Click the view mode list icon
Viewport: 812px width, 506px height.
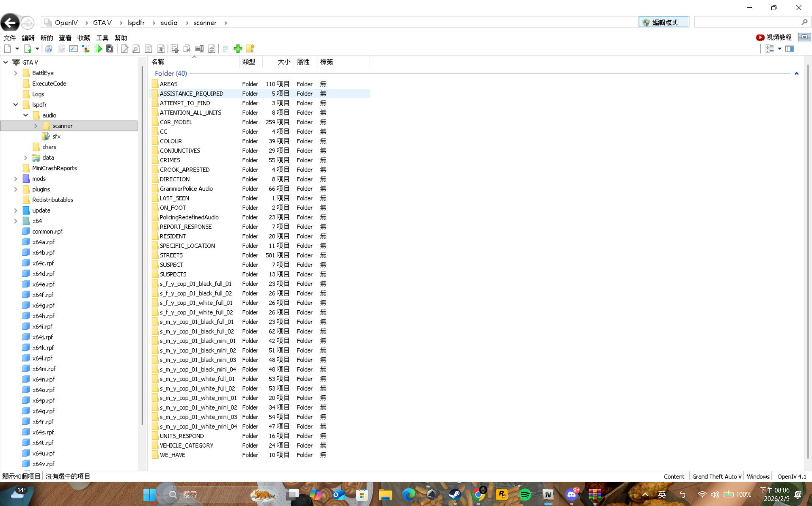[770, 49]
